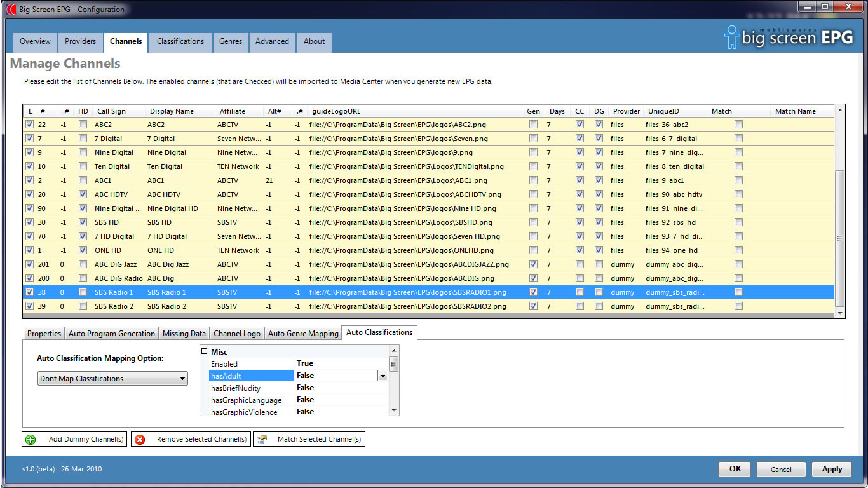868x488 pixels.
Task: Click the Match Selected Channel(s) icon
Action: click(261, 439)
